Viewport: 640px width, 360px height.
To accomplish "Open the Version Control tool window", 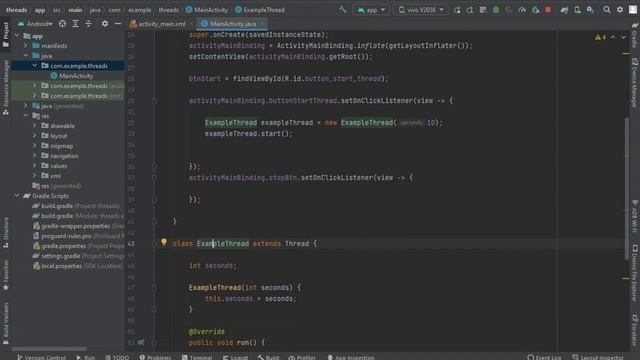I will (41, 357).
